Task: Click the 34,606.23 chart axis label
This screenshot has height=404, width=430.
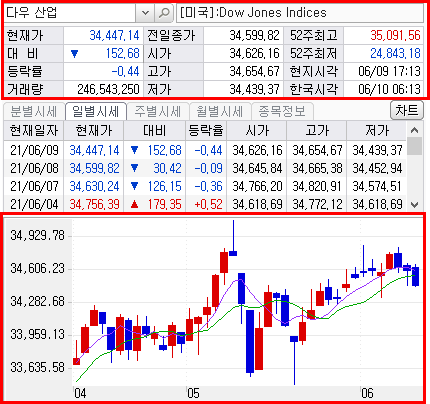Action: (x=37, y=268)
